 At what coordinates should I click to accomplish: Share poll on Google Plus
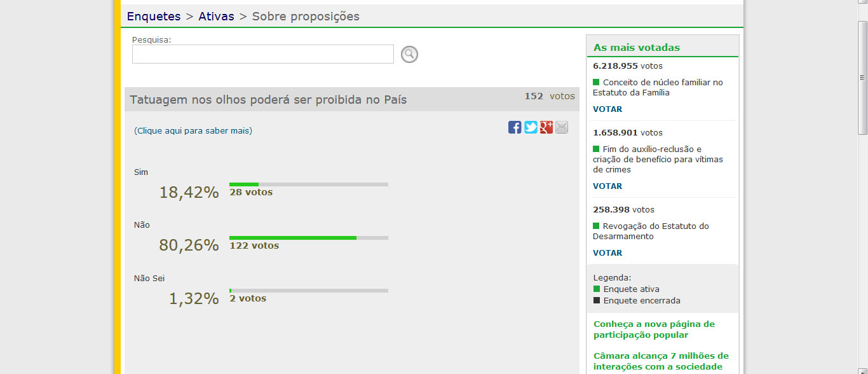[546, 127]
